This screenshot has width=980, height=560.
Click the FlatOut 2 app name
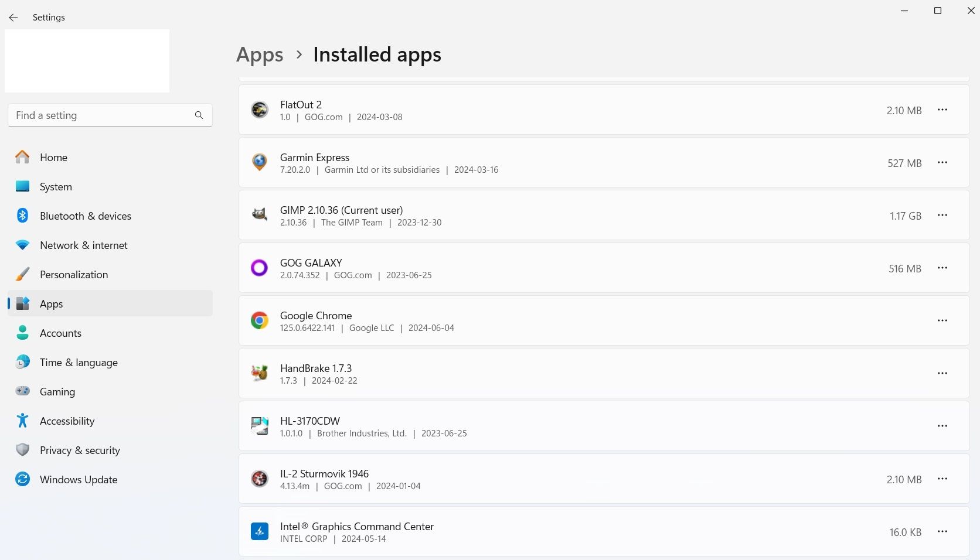coord(301,105)
